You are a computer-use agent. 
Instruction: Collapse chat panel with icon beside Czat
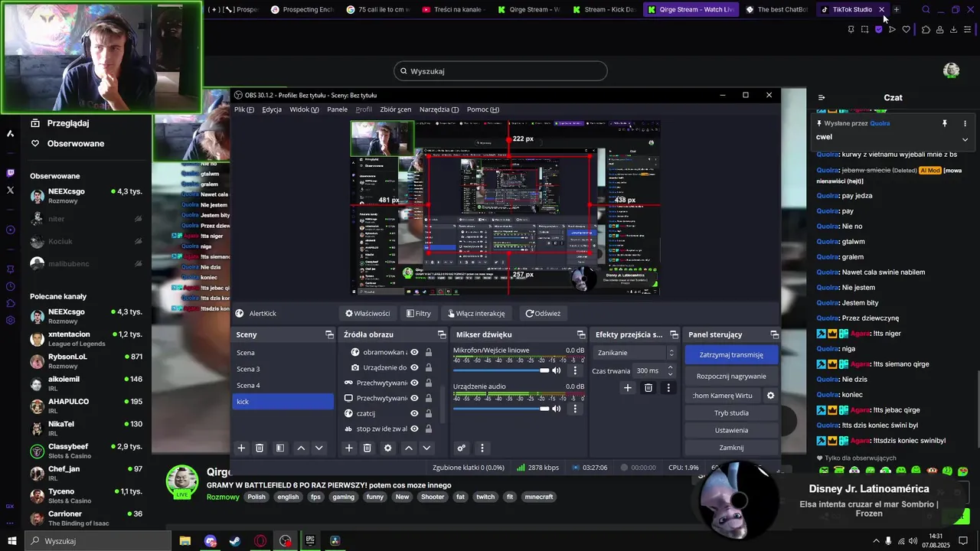[822, 97]
